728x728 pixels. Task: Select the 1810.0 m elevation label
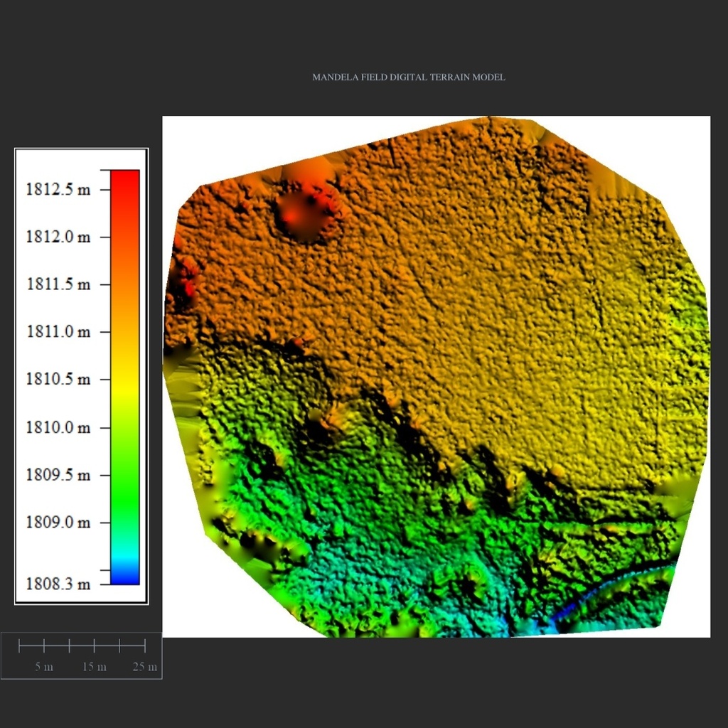click(x=58, y=427)
